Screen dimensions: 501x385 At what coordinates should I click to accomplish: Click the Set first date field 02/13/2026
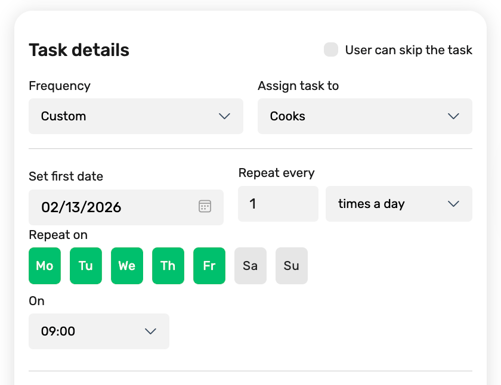[x=126, y=207]
